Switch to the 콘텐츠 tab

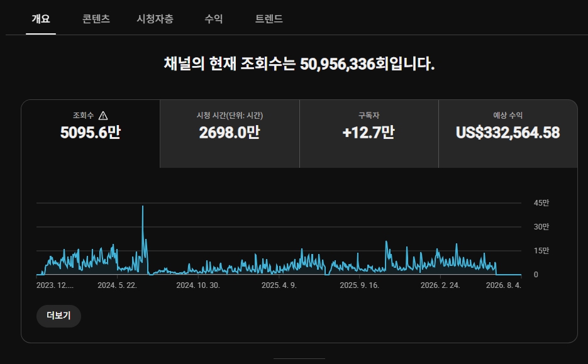tap(96, 19)
